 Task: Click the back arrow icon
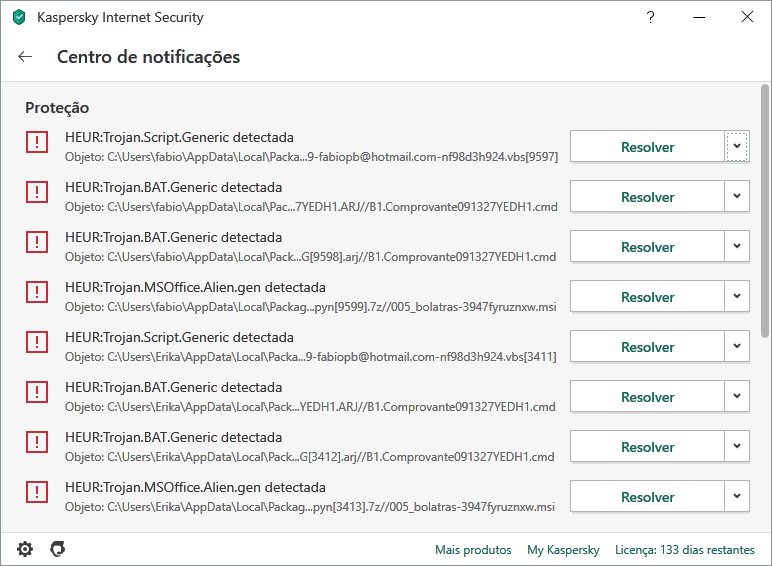(25, 57)
